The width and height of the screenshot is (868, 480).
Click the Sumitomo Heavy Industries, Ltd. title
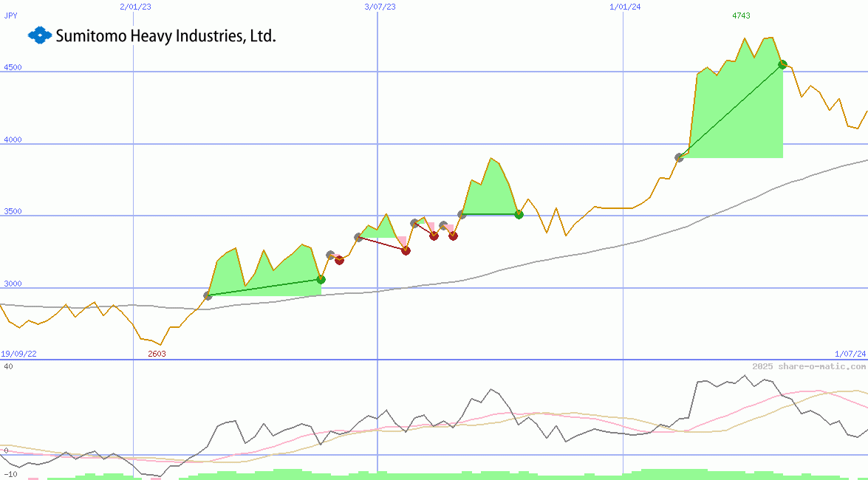pos(165,36)
